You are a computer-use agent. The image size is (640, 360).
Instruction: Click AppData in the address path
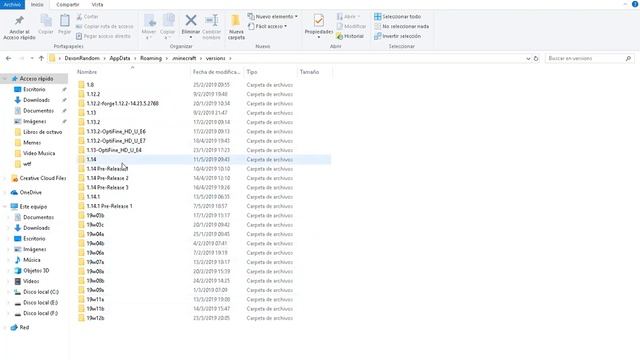point(120,58)
